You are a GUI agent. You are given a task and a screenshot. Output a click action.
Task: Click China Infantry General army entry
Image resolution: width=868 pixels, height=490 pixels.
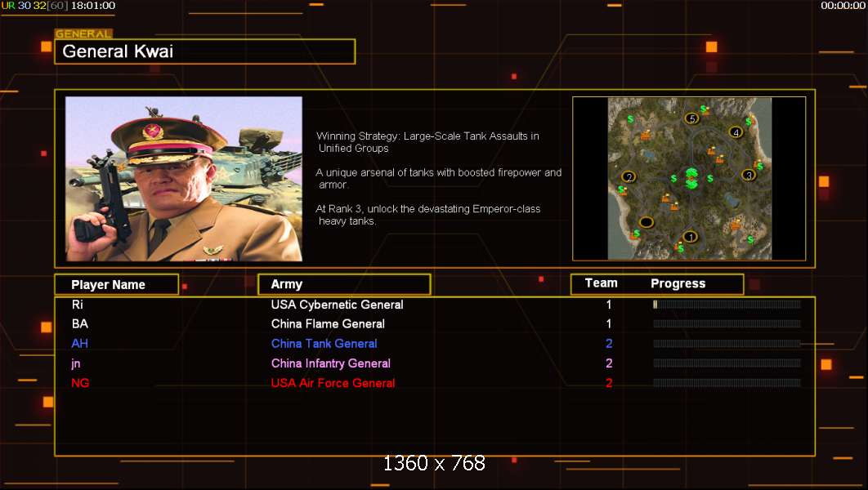[x=330, y=363]
